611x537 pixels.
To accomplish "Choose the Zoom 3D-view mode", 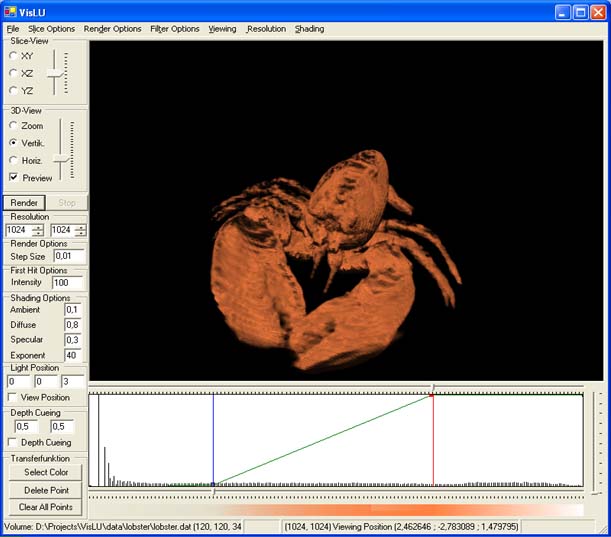I will [13, 126].
